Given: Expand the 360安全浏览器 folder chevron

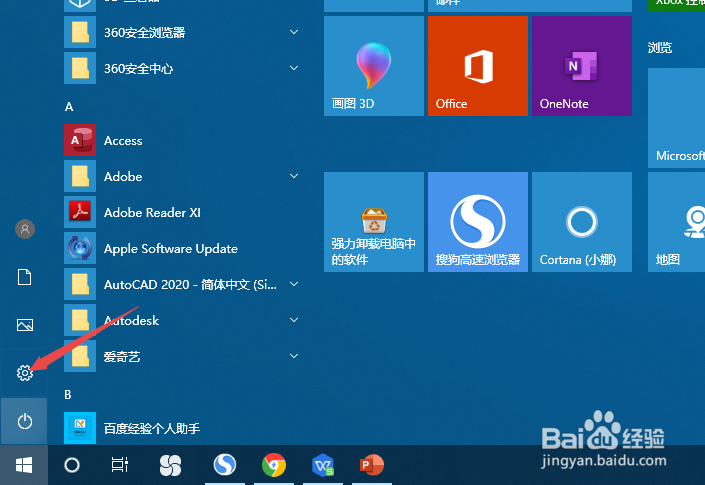Looking at the screenshot, I should (x=294, y=32).
